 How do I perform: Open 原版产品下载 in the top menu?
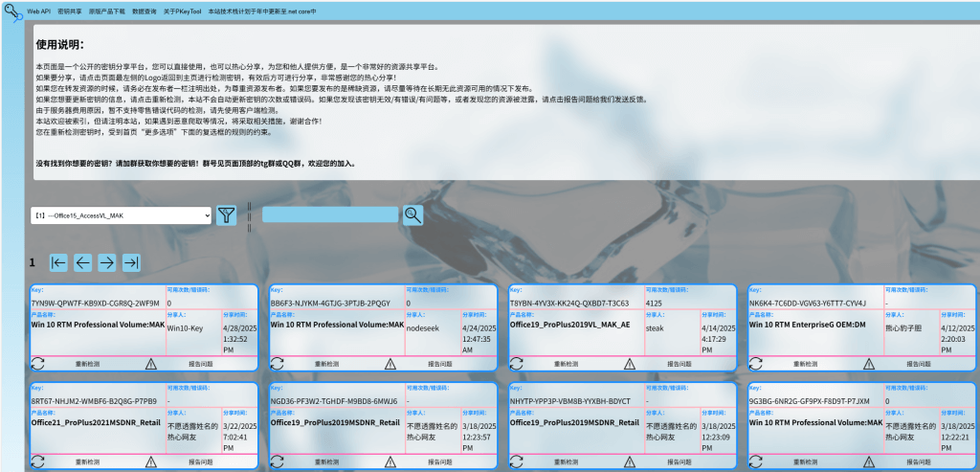point(107,9)
